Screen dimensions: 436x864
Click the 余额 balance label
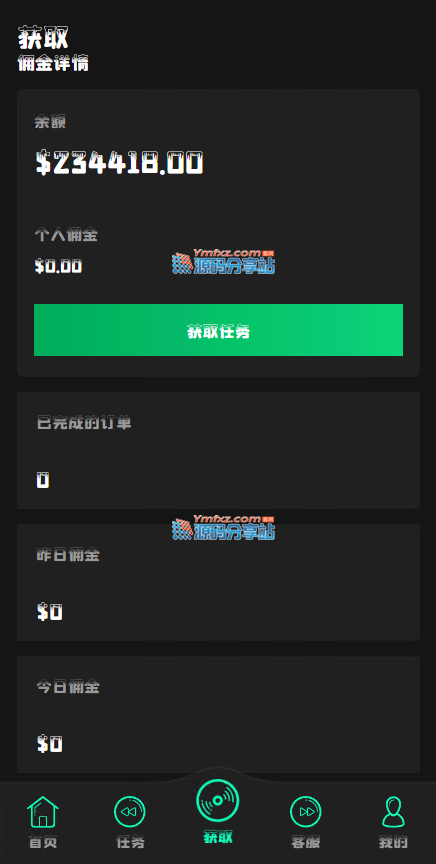(50, 122)
